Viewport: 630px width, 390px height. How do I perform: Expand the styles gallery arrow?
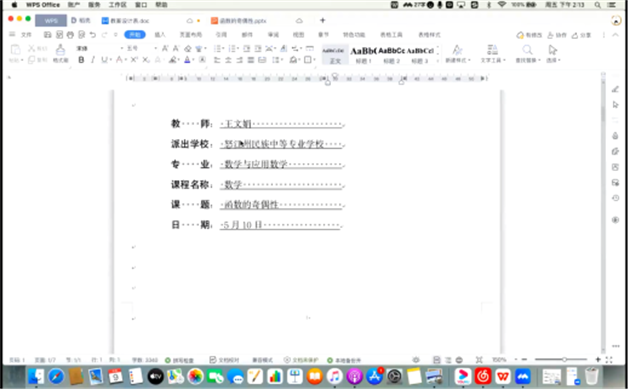(438, 61)
